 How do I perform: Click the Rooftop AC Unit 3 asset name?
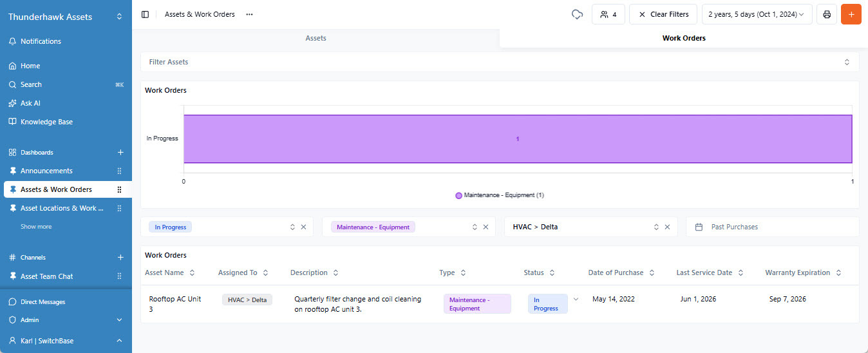[x=175, y=303]
